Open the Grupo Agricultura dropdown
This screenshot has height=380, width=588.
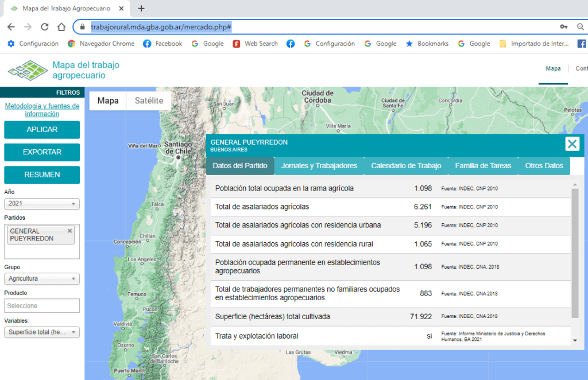pos(42,279)
